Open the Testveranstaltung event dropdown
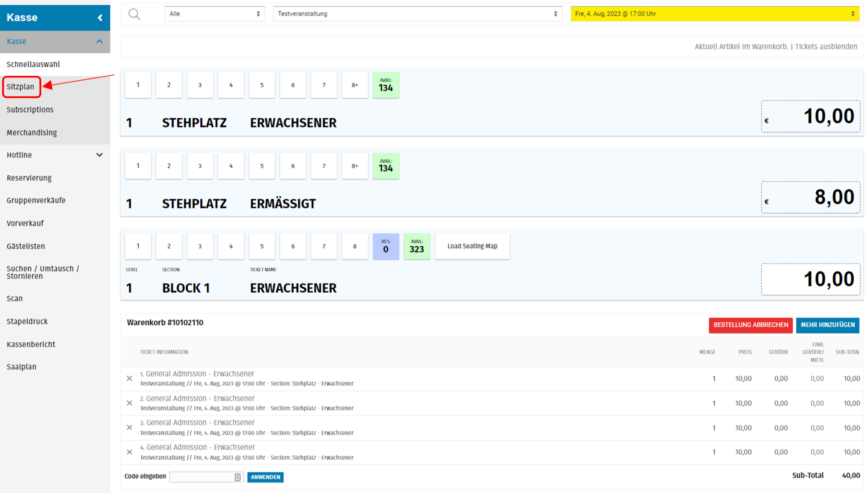 pos(417,14)
